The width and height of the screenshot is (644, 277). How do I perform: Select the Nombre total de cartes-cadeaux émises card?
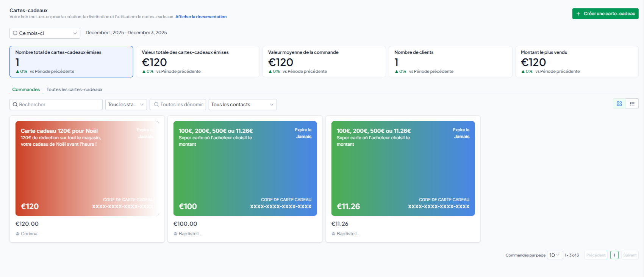coord(71,61)
